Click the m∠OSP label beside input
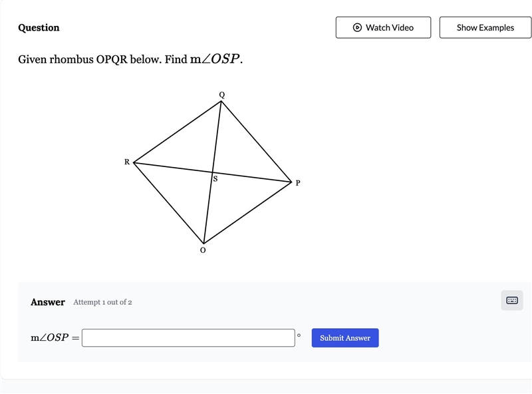The height and width of the screenshot is (394, 532). [x=55, y=337]
